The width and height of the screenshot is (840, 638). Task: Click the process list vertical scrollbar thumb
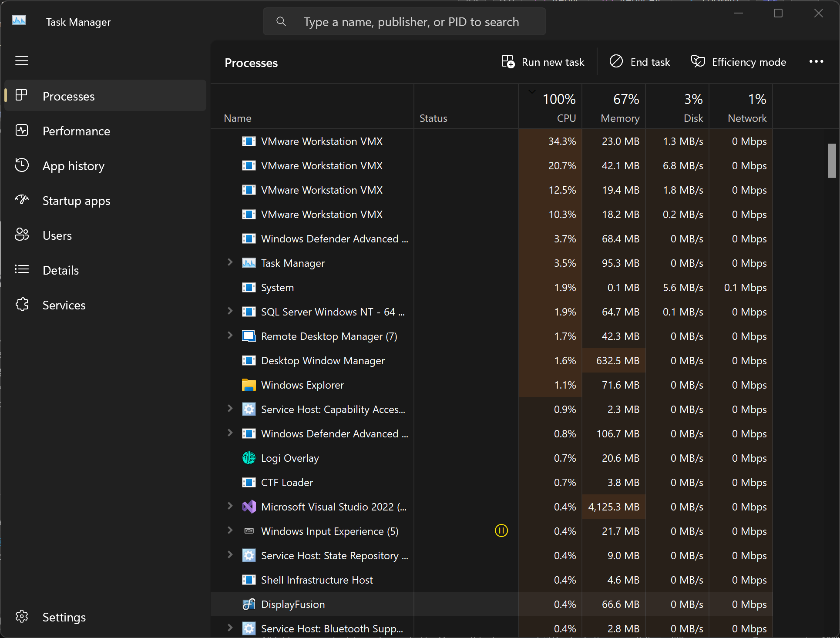[831, 161]
